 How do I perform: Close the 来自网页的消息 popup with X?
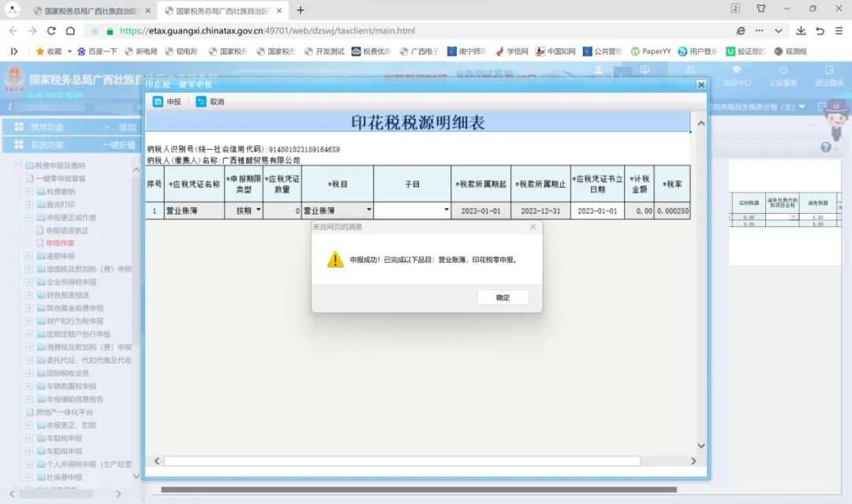pyautogui.click(x=532, y=227)
